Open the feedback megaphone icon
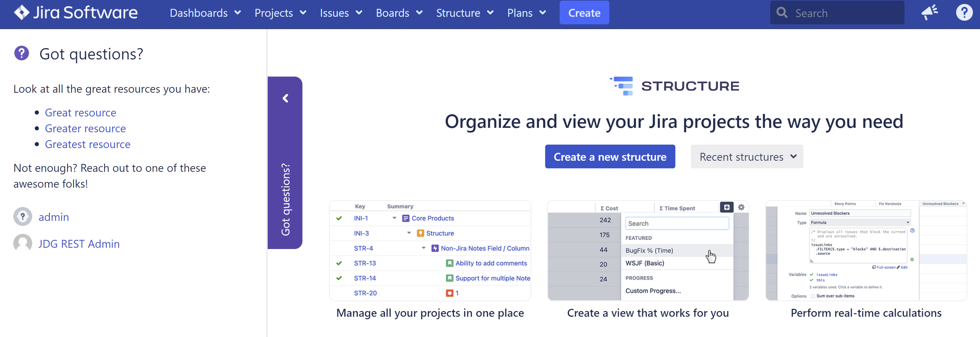This screenshot has height=337, width=980. pyautogui.click(x=929, y=13)
